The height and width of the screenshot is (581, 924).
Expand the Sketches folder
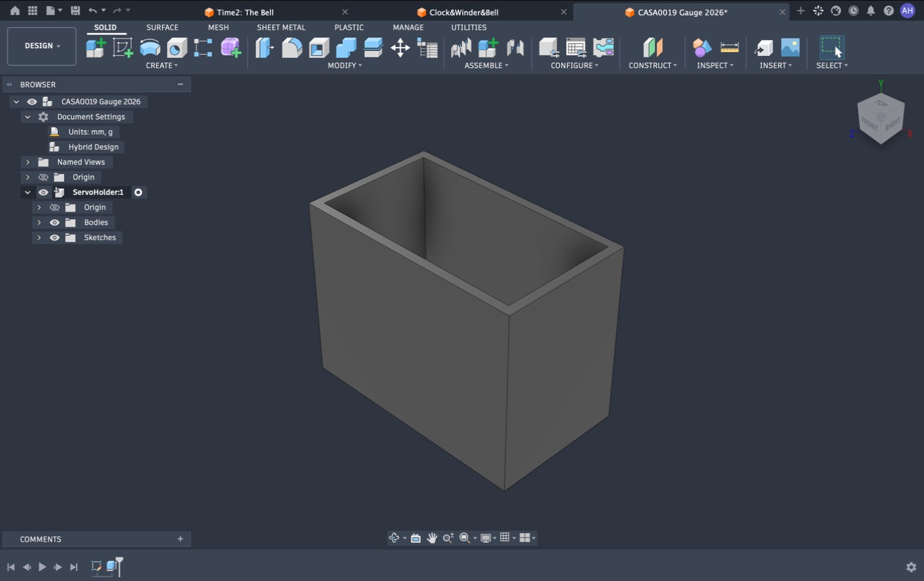[39, 237]
